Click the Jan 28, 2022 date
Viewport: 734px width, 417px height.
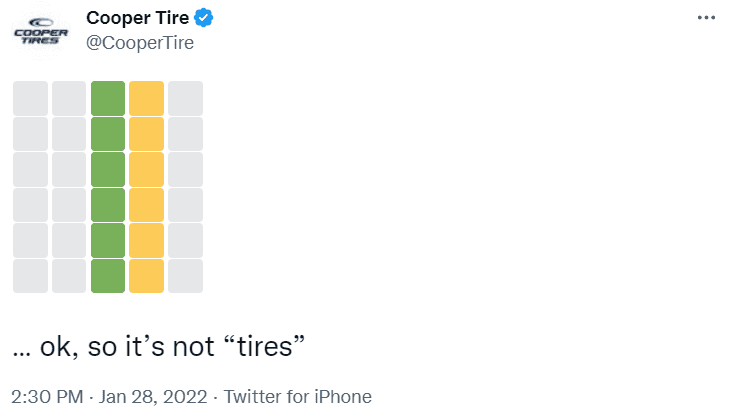[x=156, y=396]
